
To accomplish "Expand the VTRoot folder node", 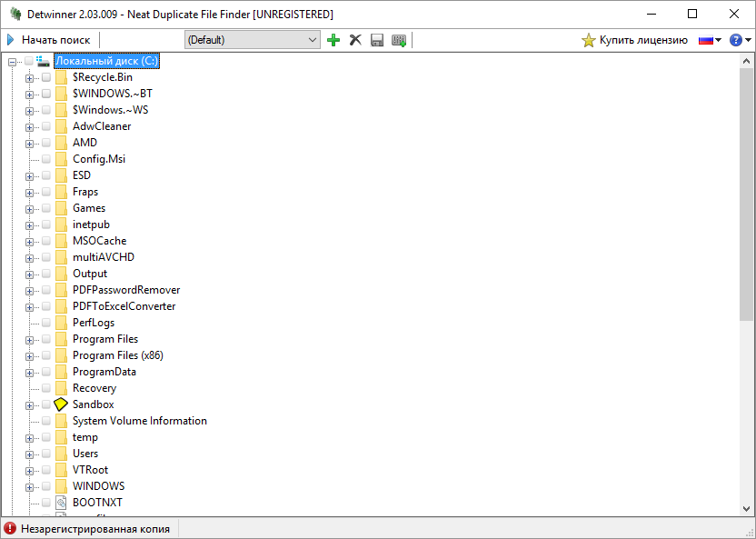I will pos(29,471).
